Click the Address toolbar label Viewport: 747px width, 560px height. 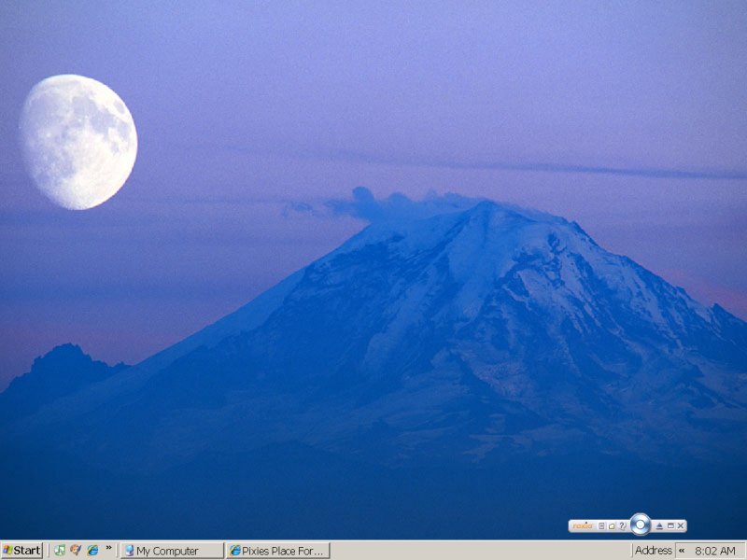[653, 551]
